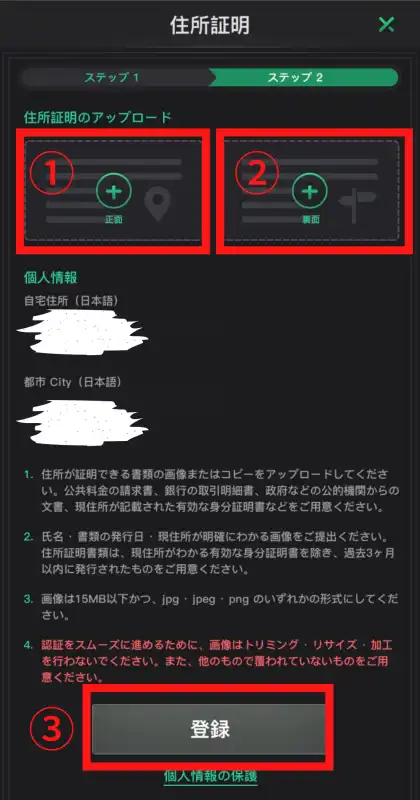Viewport: 420px width, 800px height.
Task: Switch to the ステップ 1 tab
Action: point(113,78)
